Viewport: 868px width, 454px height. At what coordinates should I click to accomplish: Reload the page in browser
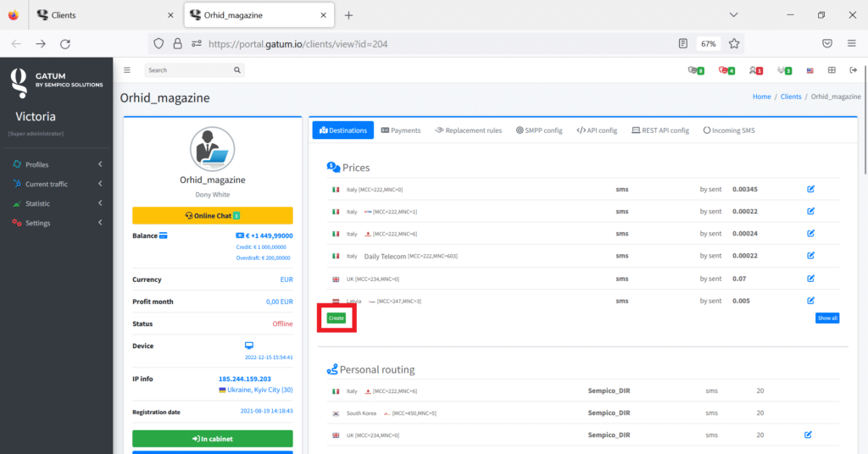[65, 44]
